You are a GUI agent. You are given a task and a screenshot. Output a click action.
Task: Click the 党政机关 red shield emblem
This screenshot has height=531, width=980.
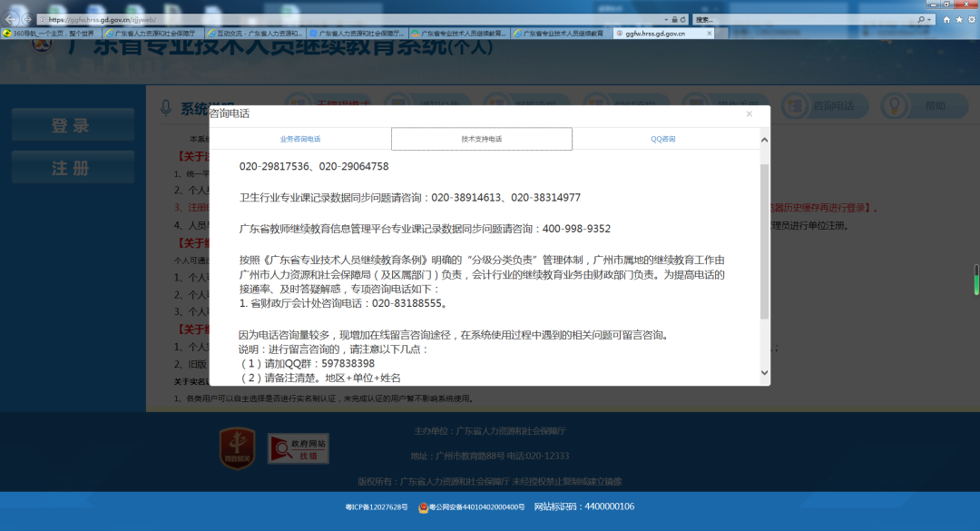tap(237, 447)
